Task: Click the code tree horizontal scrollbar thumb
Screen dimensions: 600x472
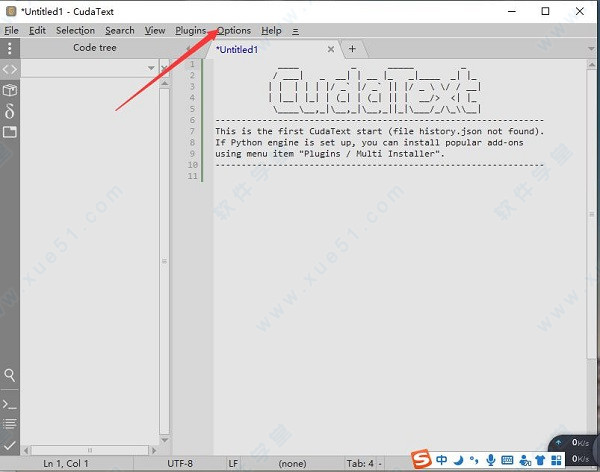Action: (90, 451)
